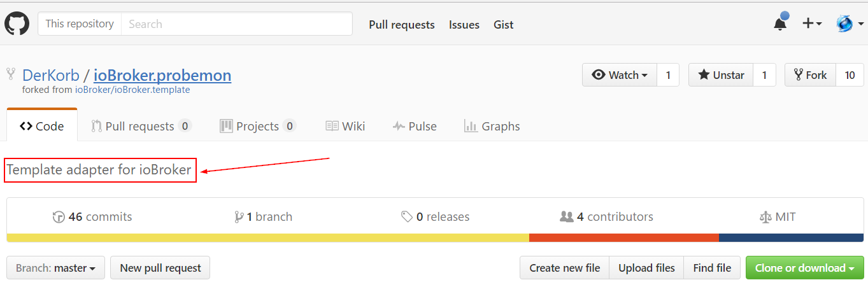
Task: Click the releases tag icon
Action: (406, 217)
